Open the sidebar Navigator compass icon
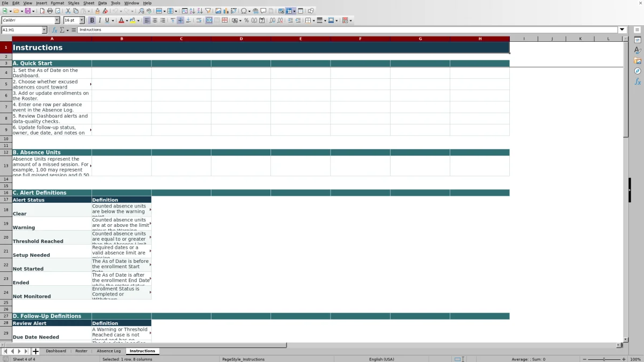Viewport: 644px width, 362px height. coord(638,71)
